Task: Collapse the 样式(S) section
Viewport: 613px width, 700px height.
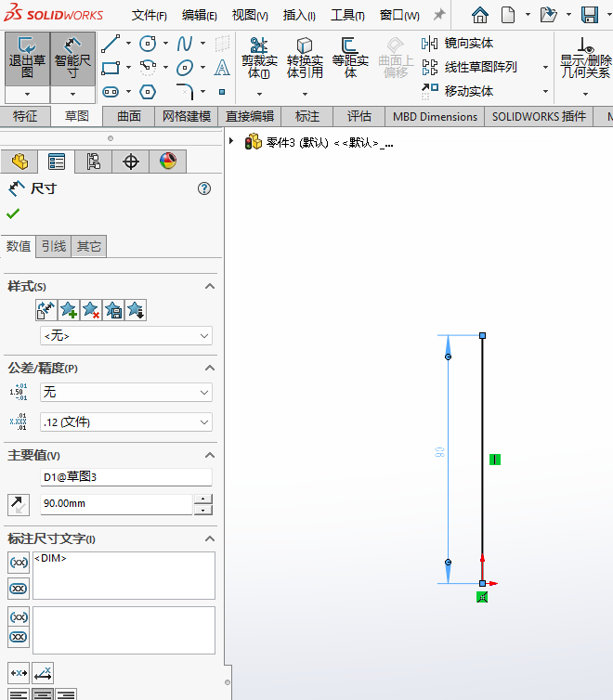Action: pos(209,286)
